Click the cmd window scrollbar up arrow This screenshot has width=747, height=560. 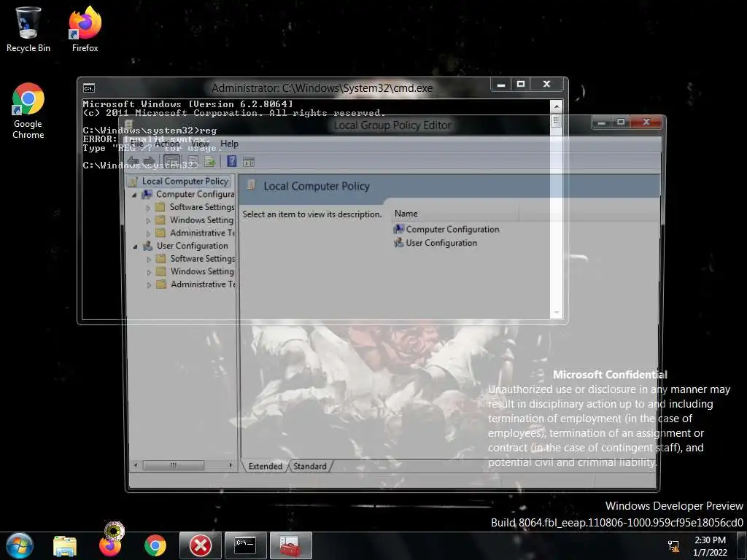556,106
